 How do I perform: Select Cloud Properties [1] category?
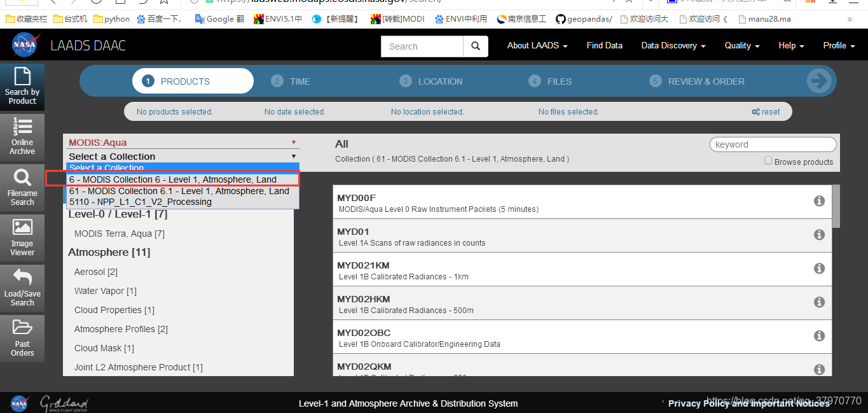coord(114,310)
